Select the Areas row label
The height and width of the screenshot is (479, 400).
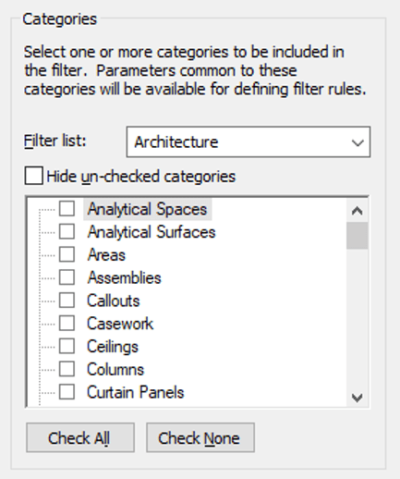[106, 255]
